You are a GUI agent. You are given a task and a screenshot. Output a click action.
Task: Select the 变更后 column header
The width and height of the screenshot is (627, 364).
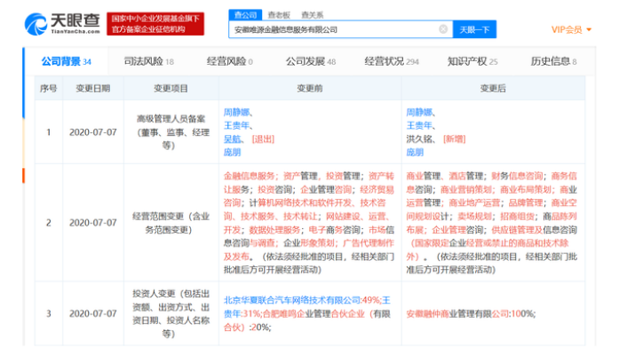(493, 88)
